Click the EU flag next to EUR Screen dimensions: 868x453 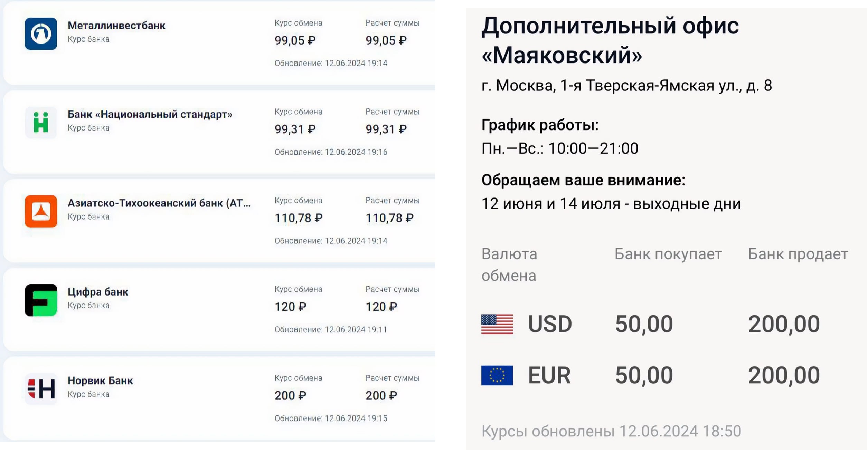tap(497, 375)
